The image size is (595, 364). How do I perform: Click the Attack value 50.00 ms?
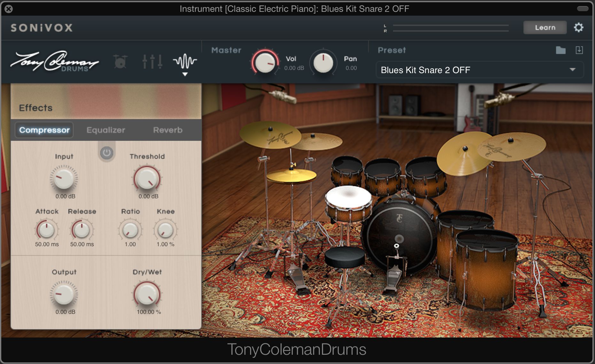[x=47, y=244]
